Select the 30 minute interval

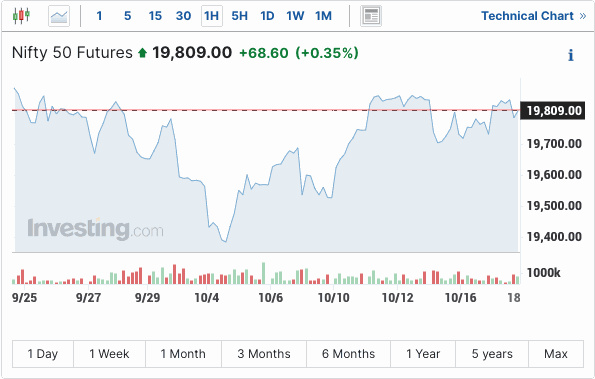click(x=183, y=16)
